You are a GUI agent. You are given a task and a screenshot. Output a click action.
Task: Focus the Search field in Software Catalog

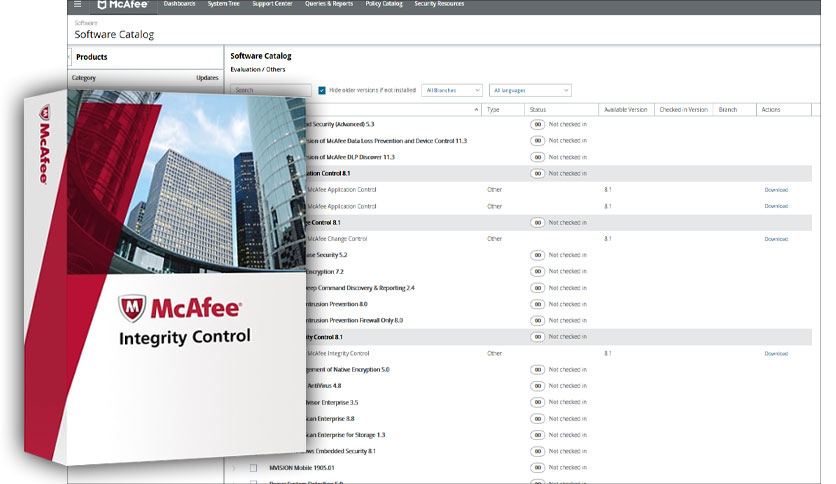coord(271,91)
